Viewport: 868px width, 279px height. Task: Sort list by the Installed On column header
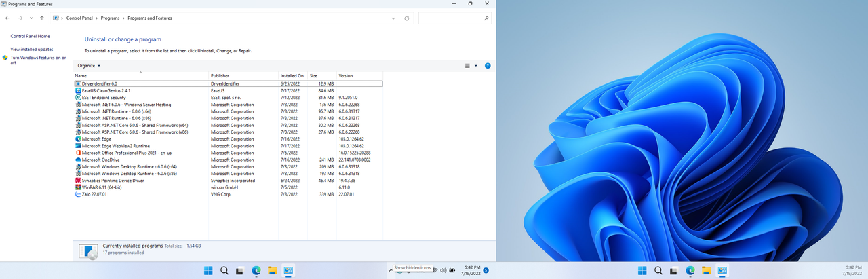(x=293, y=75)
